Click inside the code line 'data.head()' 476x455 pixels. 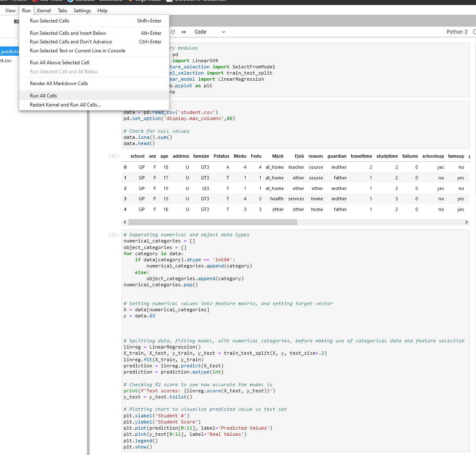pyautogui.click(x=139, y=143)
